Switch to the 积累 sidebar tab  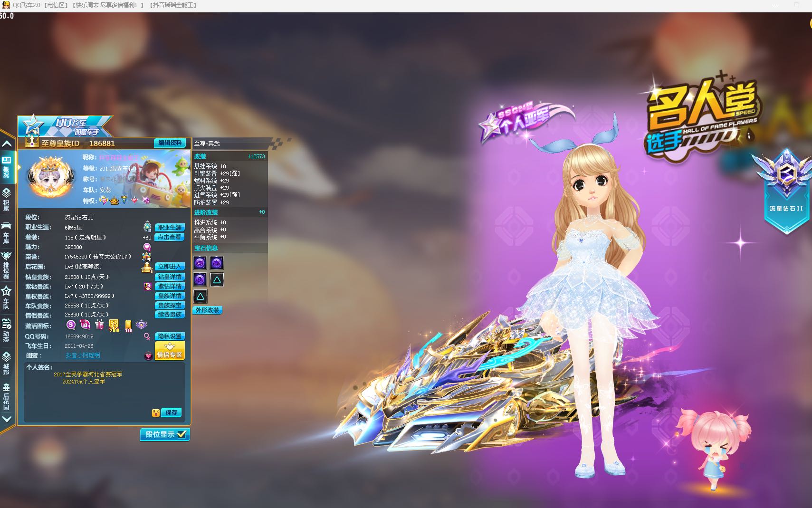[7, 200]
